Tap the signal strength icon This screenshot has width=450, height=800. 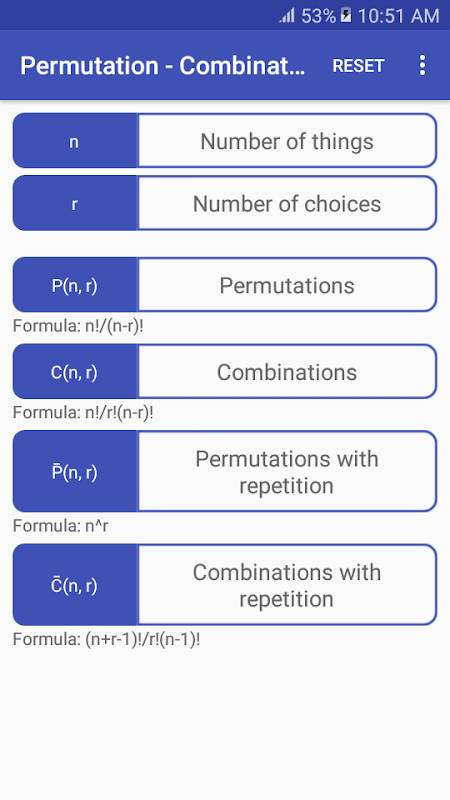coord(287,16)
